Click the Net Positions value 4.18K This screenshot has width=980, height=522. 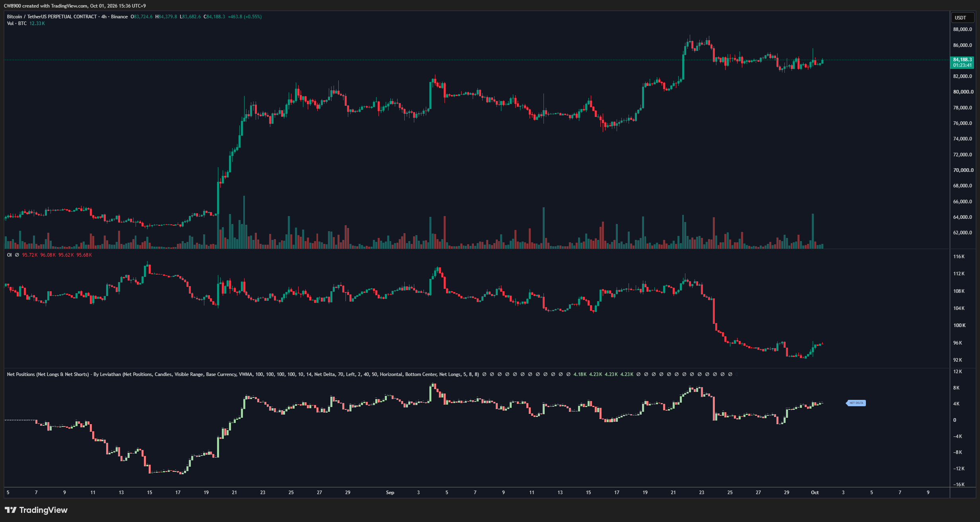point(580,374)
